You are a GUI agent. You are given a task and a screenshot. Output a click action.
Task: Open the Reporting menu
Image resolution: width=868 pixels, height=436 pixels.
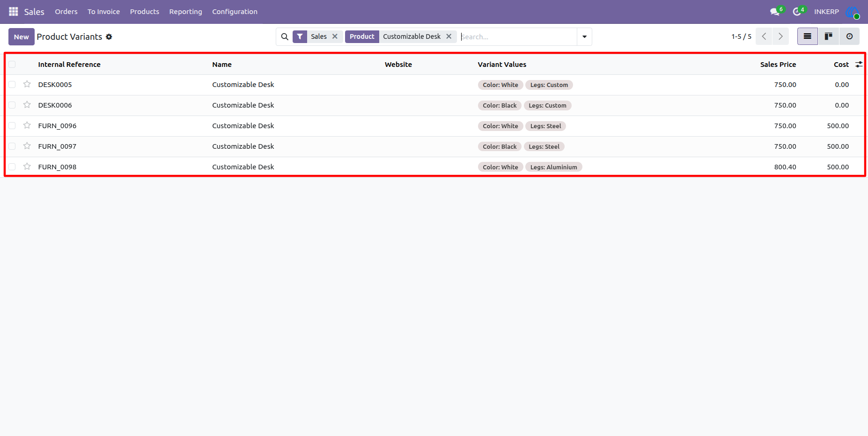pos(185,12)
